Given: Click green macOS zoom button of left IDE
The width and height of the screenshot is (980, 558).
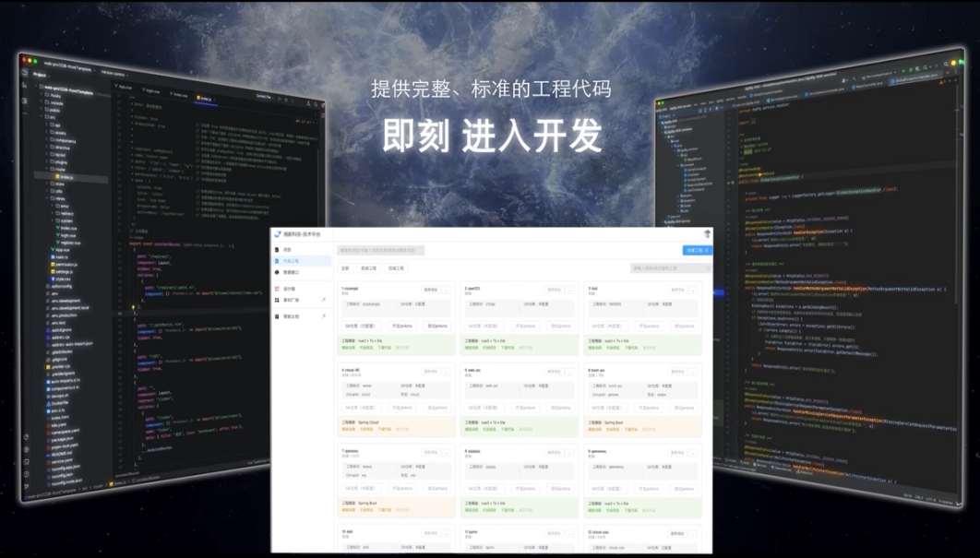Looking at the screenshot, I should 35,60.
